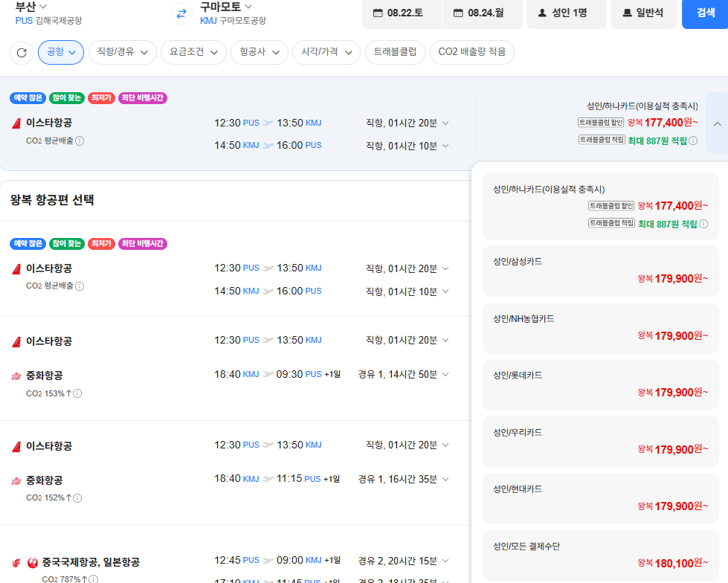Click 예약 많은 badge in first list result

pyautogui.click(x=28, y=244)
